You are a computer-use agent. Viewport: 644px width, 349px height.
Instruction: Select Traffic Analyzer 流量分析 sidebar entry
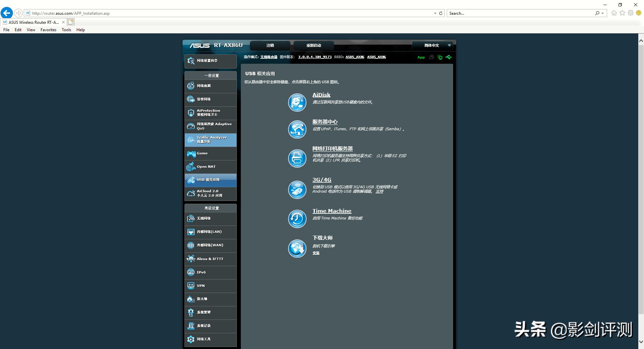(211, 140)
